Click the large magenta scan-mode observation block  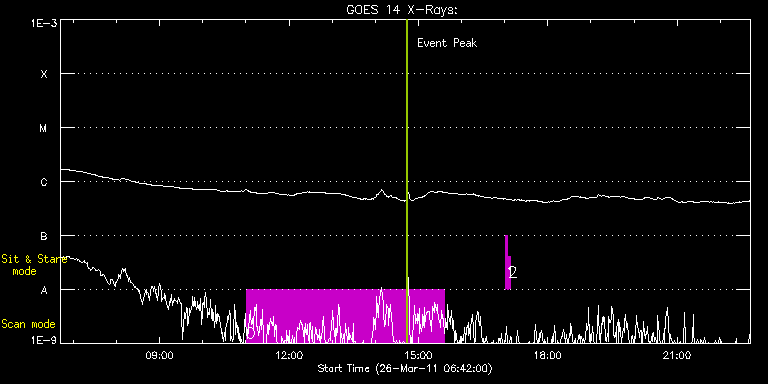tap(345, 316)
